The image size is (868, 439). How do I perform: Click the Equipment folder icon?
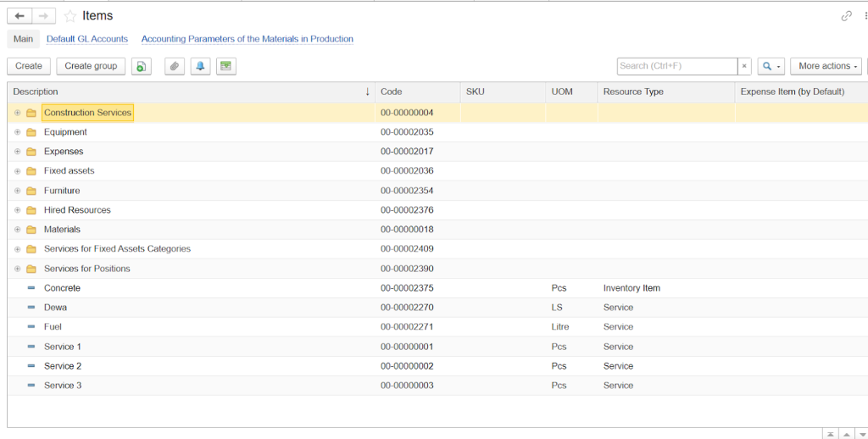(x=31, y=131)
